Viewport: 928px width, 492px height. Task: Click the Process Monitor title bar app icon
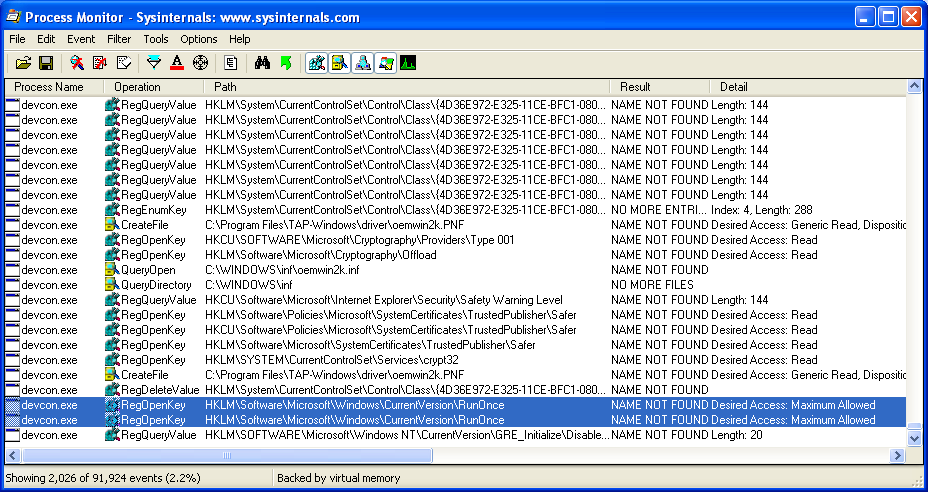pyautogui.click(x=13, y=17)
